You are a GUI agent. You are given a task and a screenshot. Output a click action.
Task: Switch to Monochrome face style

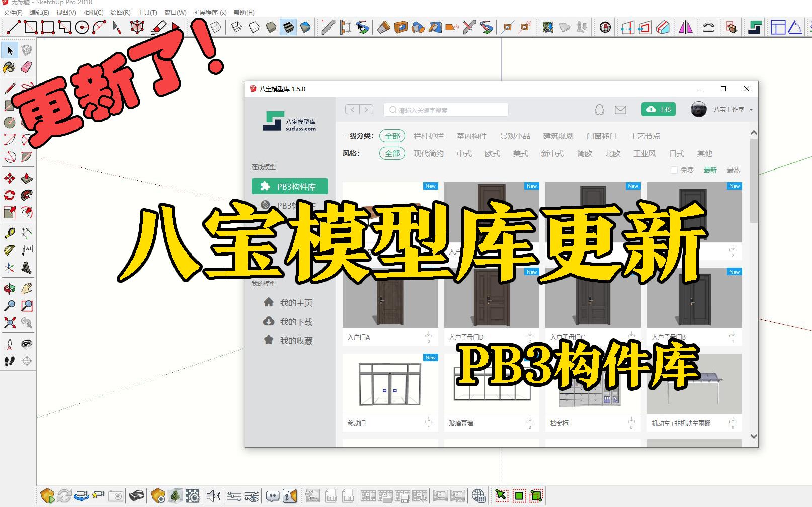tap(305, 27)
